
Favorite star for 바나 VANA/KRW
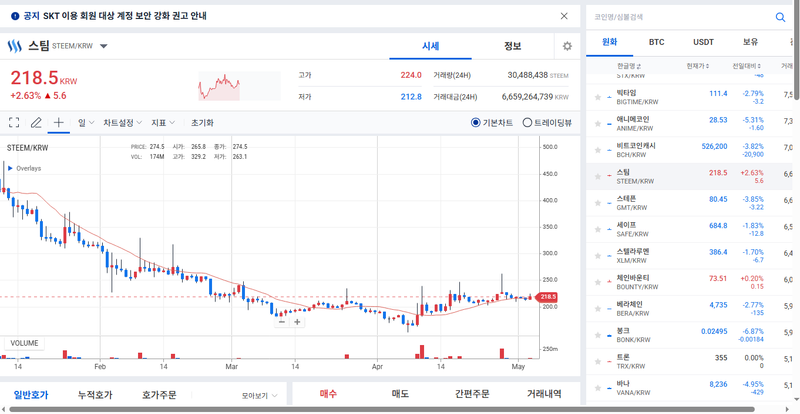click(597, 388)
